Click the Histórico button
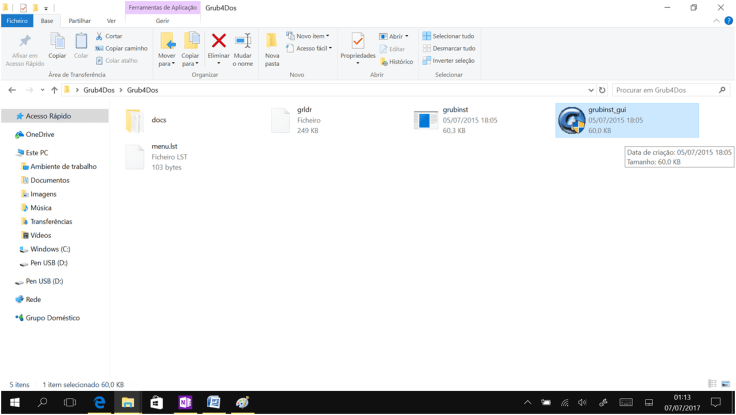 point(396,61)
